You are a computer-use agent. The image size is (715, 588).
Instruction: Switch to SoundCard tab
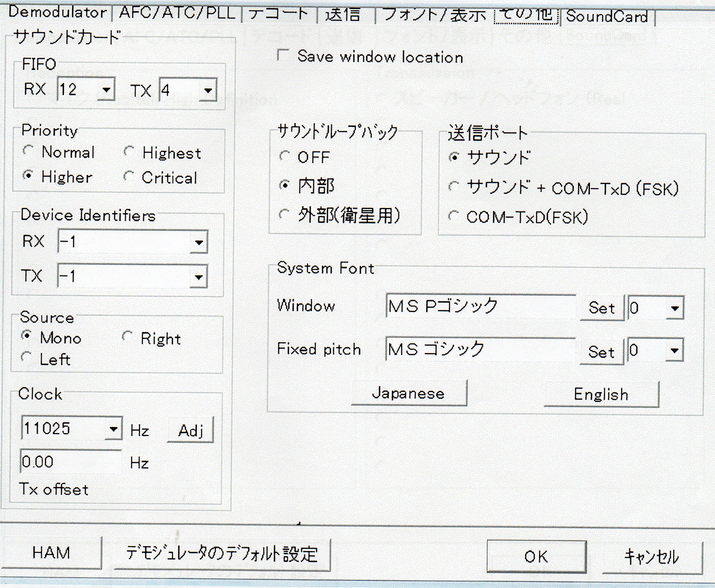[x=607, y=16]
